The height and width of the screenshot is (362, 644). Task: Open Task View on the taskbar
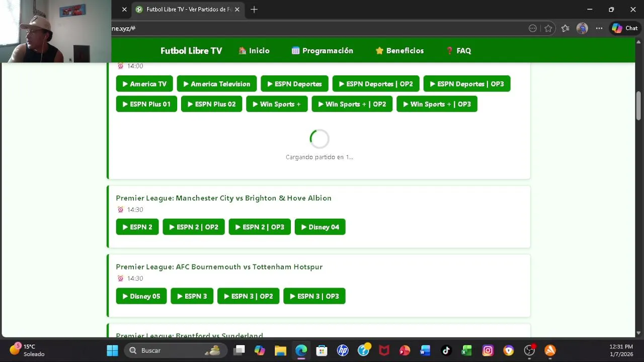click(x=239, y=350)
